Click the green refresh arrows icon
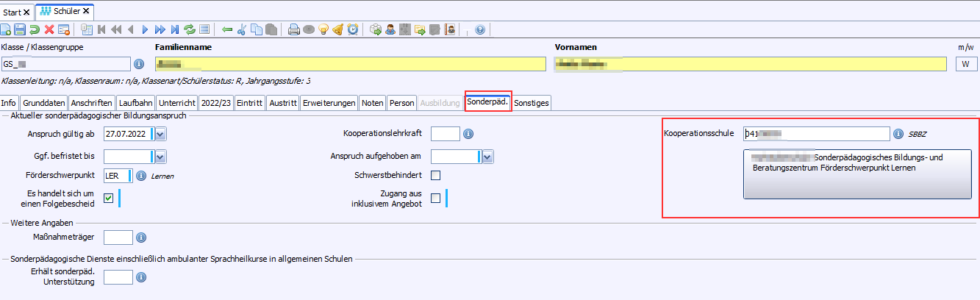This screenshot has height=300, width=980. [x=190, y=30]
